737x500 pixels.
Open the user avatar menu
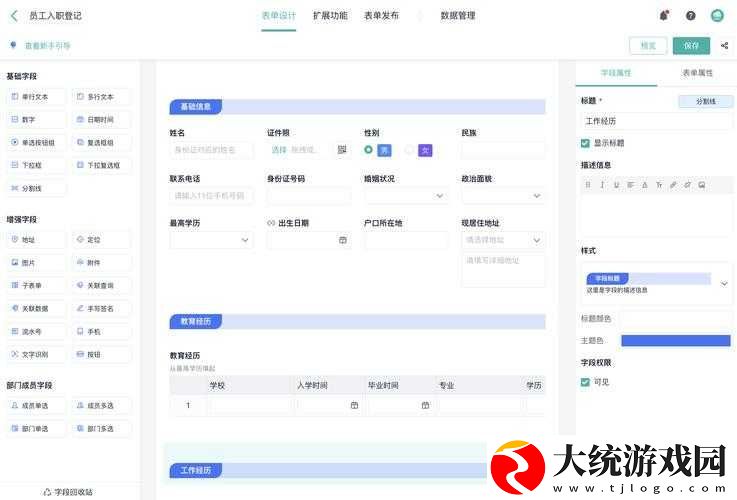(717, 16)
